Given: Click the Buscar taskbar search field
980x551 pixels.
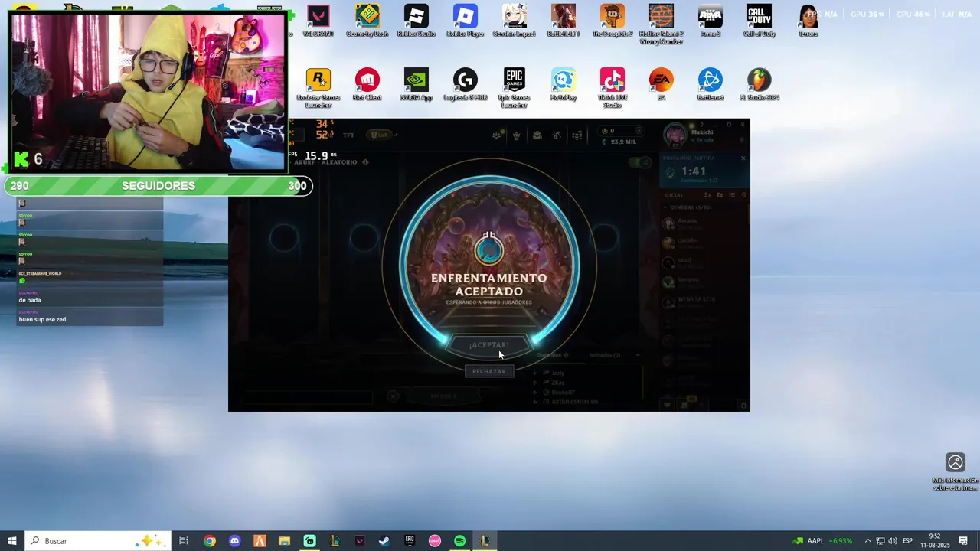Looking at the screenshot, I should coord(98,541).
